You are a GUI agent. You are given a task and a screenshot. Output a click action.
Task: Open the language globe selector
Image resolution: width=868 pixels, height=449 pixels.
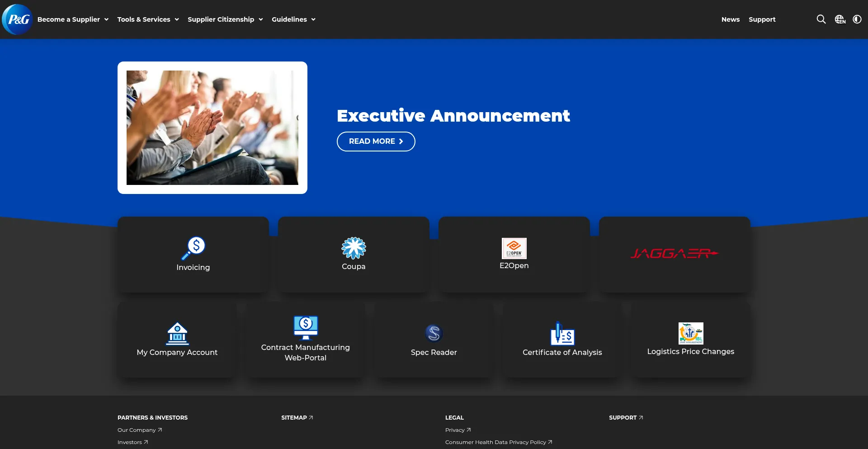click(x=840, y=19)
